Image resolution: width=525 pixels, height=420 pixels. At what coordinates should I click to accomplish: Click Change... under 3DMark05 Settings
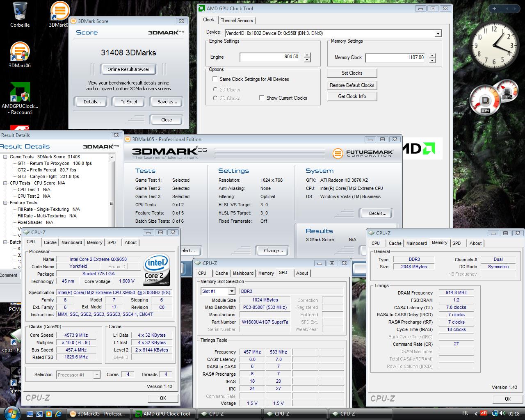coord(273,251)
